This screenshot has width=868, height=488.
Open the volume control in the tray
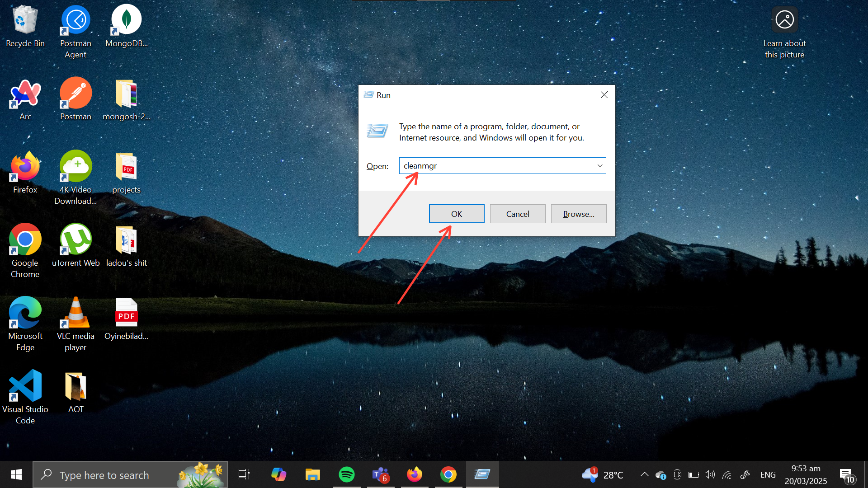tap(710, 474)
